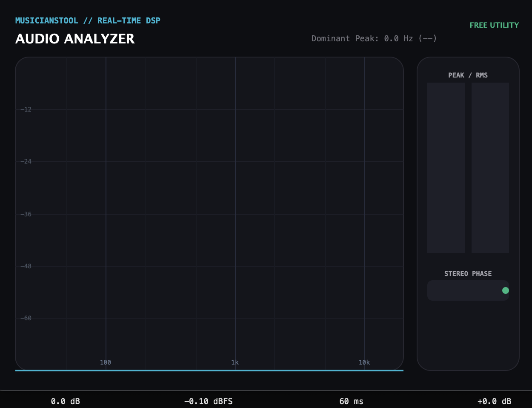
Task: Click the spectrum baseline trace
Action: (x=209, y=371)
